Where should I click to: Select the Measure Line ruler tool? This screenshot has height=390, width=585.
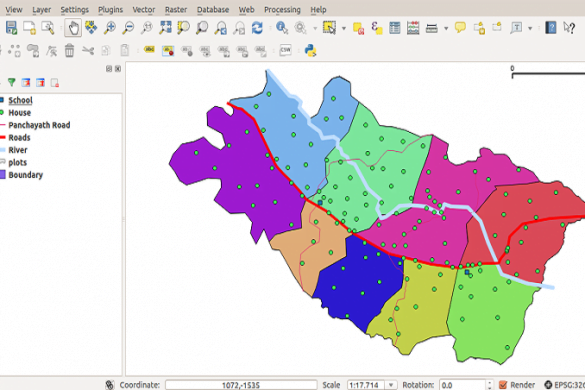click(432, 28)
